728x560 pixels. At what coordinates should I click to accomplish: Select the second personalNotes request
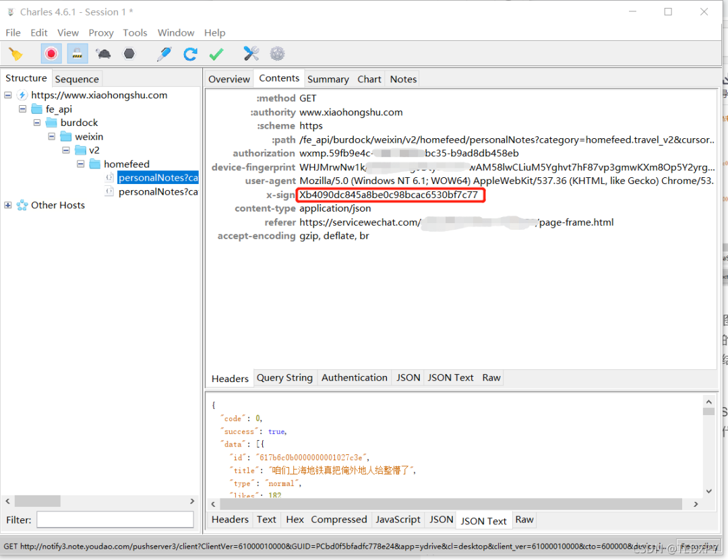[x=158, y=192]
